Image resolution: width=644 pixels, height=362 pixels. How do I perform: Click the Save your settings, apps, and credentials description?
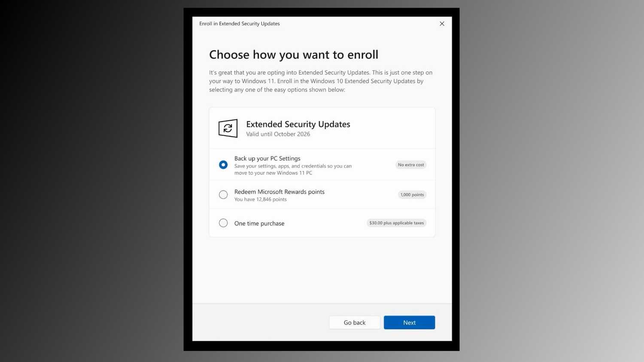(x=293, y=169)
